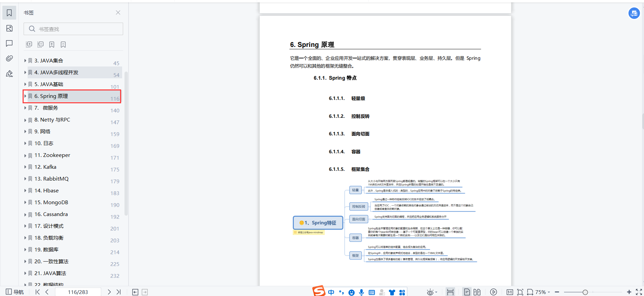Image resolution: width=644 pixels, height=296 pixels.
Task: Toggle Chinese input mode 中 icon
Action: pyautogui.click(x=331, y=292)
